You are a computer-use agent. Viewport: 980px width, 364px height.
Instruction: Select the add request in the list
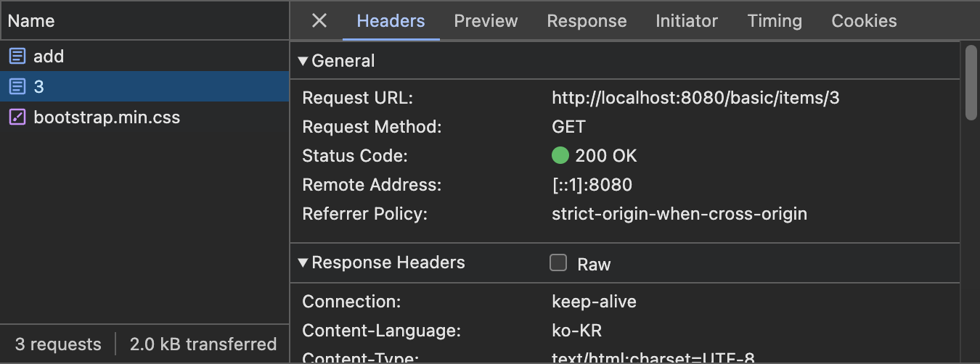tap(49, 57)
